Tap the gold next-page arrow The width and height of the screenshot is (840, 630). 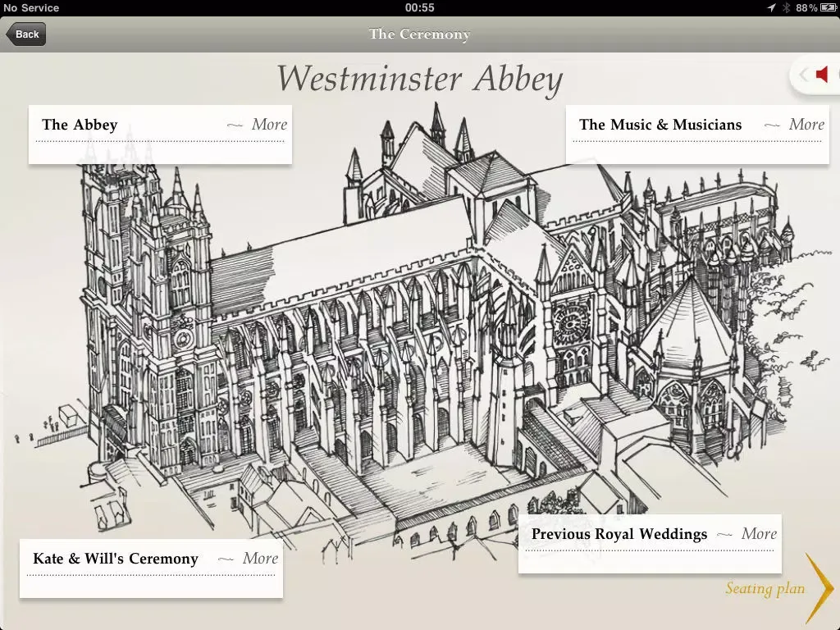coord(819,588)
